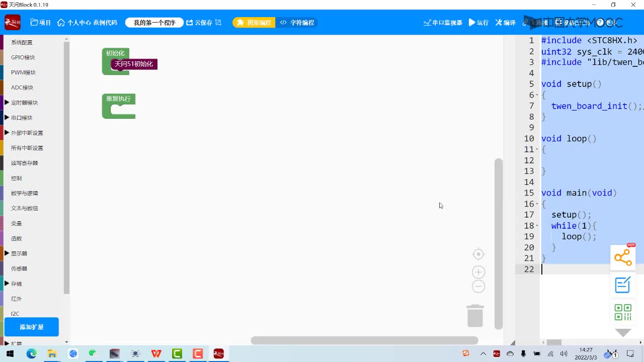Select the GPIO模块 category
The height and width of the screenshot is (362, 644).
pos(23,57)
